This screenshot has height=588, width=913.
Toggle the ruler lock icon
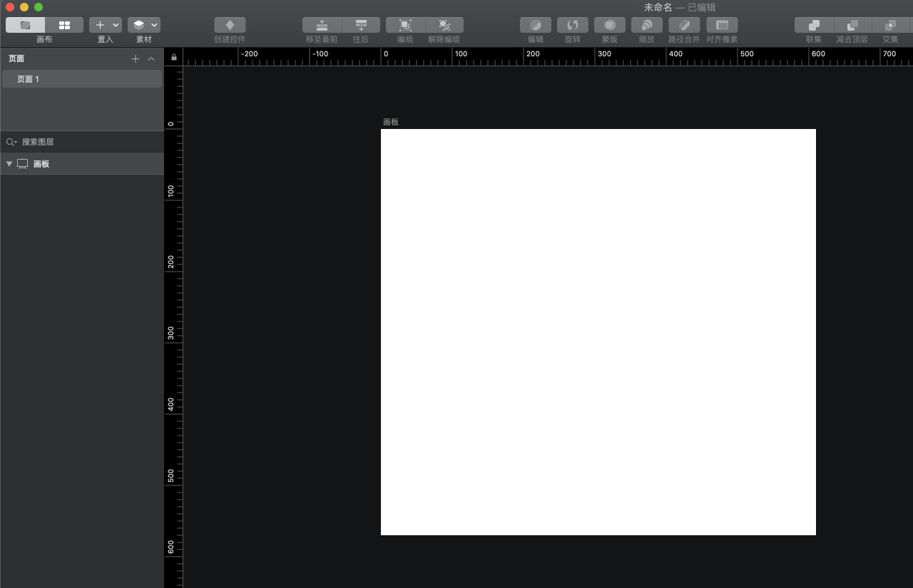(173, 57)
